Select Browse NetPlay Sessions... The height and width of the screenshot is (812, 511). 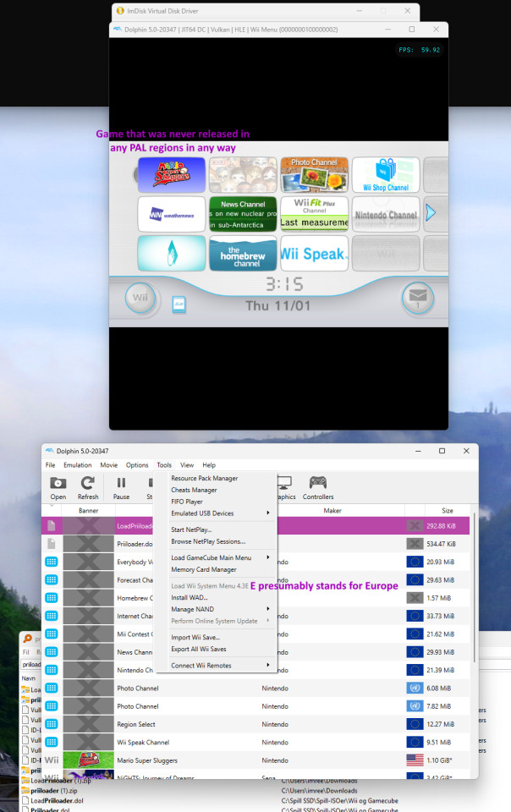(216, 541)
